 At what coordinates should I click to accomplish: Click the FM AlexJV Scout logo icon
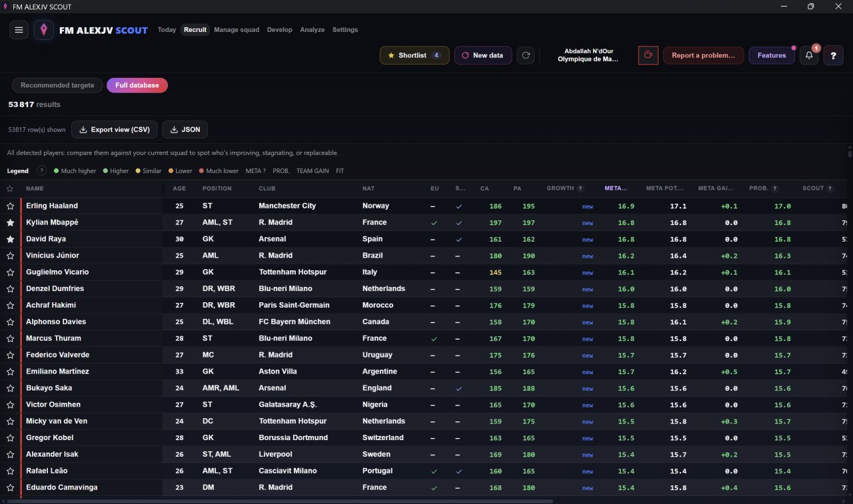44,30
